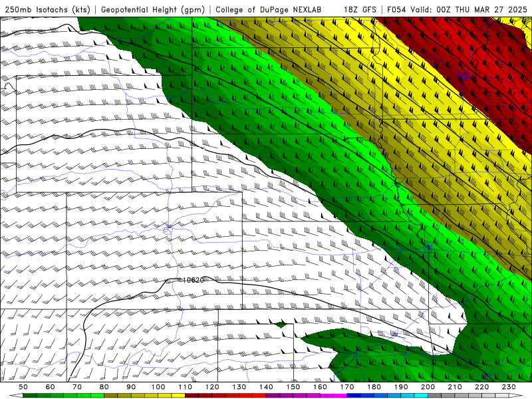Click the legend value '170'
This screenshot has width=532, height=399.
(347, 387)
